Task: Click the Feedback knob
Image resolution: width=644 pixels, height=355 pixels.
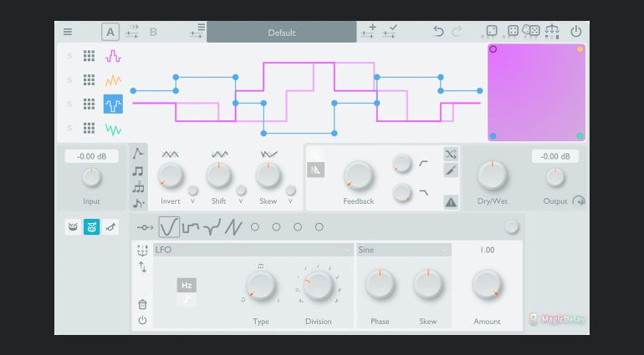Action: [358, 175]
